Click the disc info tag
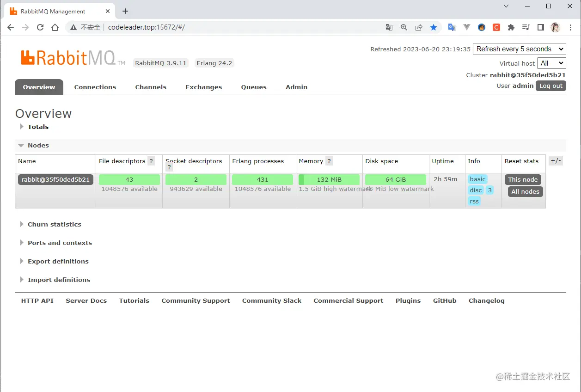The width and height of the screenshot is (581, 392). (476, 190)
